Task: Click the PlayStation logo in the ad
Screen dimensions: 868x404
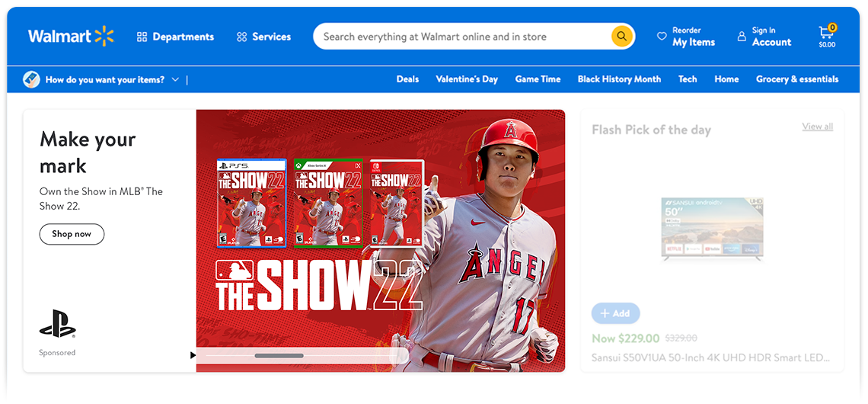Action: (x=57, y=324)
